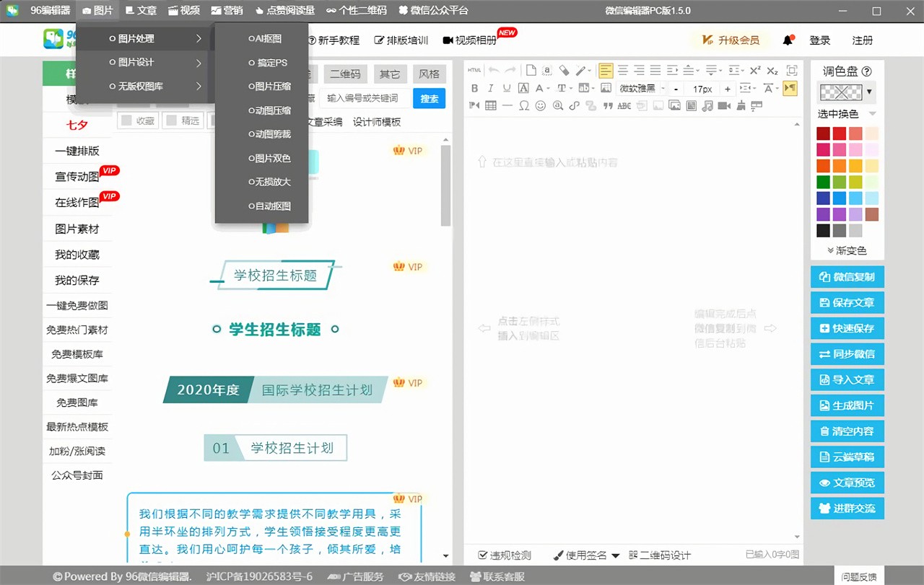The image size is (924, 585).
Task: Toggle bold formatting in editor toolbar
Action: coord(474,89)
